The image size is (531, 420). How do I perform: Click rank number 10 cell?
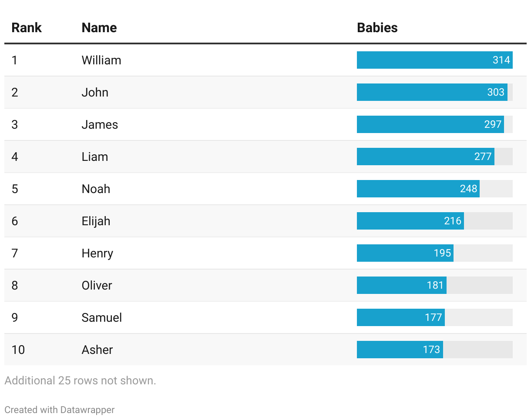[18, 350]
